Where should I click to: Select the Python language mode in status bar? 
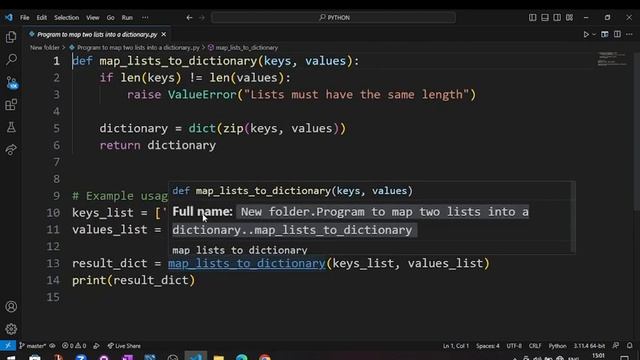[558, 346]
